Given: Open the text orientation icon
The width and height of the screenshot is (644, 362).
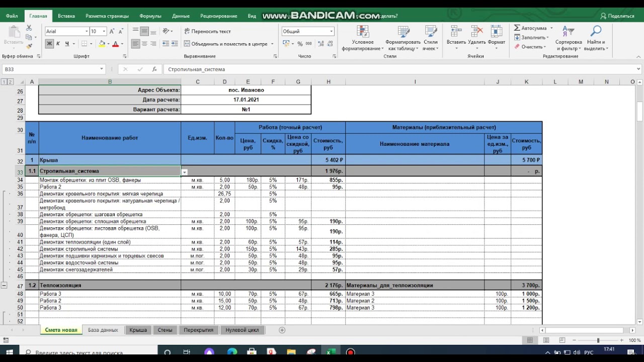Looking at the screenshot, I should coord(166,31).
